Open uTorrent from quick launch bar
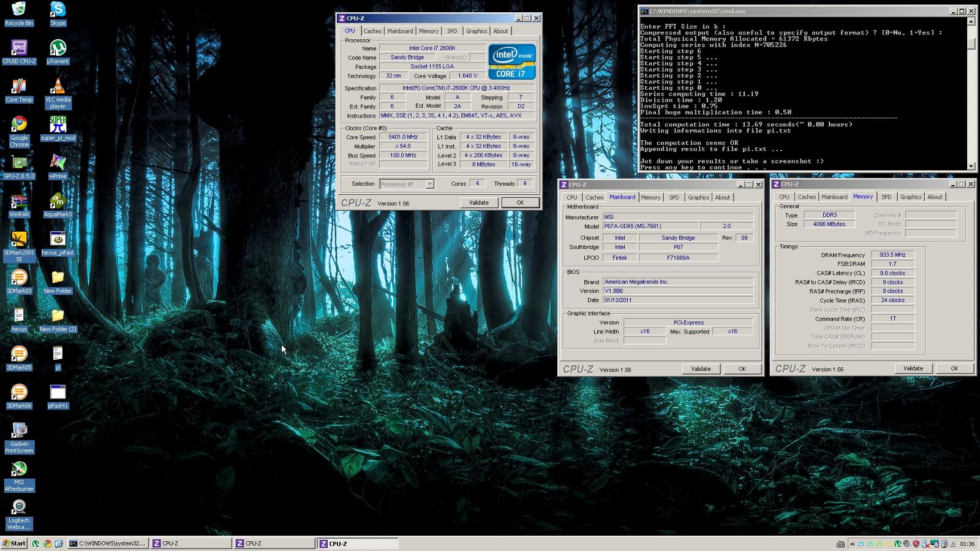Viewport: 980px width, 551px height. point(36,544)
